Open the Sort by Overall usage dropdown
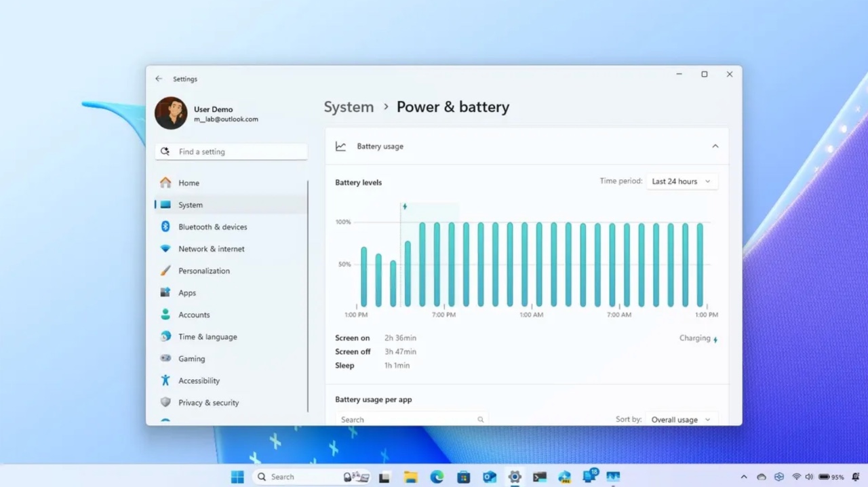 pyautogui.click(x=682, y=419)
